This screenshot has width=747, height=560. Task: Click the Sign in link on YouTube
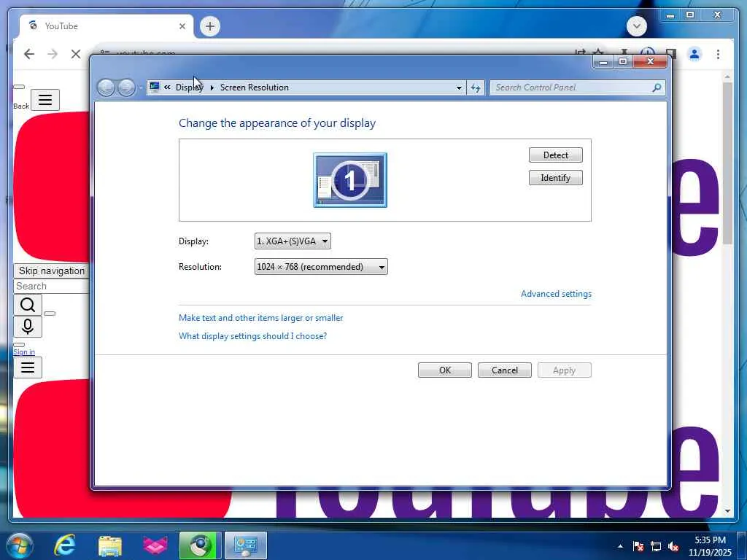[x=24, y=352]
